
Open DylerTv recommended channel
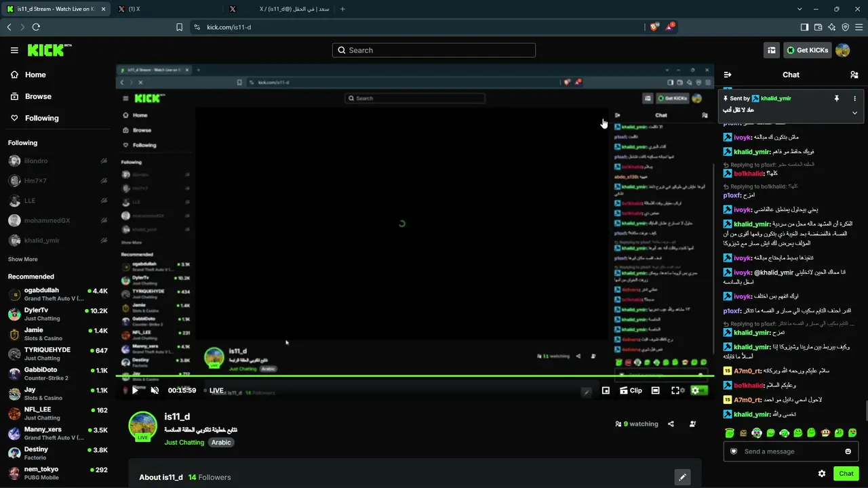pos(58,314)
